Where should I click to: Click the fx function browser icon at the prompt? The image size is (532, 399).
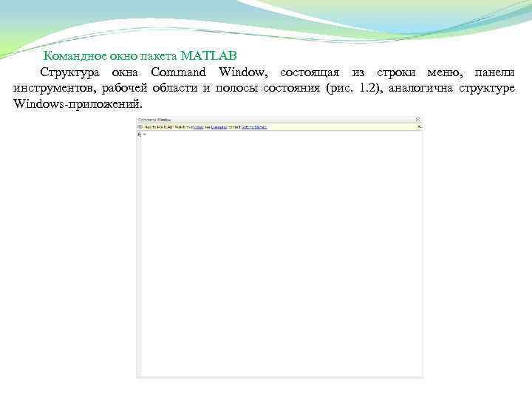pyautogui.click(x=139, y=134)
